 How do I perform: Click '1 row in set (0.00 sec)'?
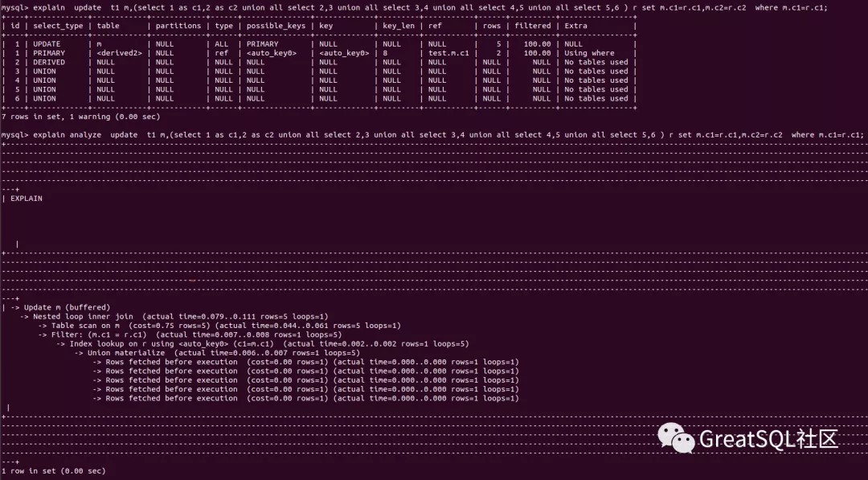[53, 471]
